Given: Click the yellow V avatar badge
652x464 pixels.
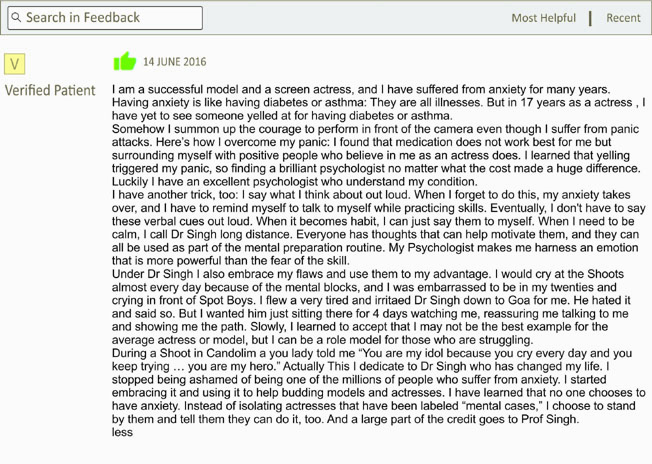Looking at the screenshot, I should pyautogui.click(x=15, y=64).
